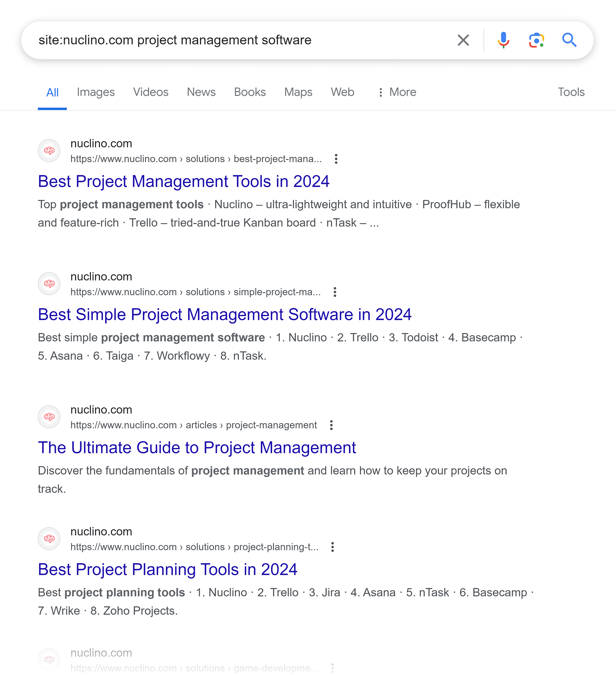Screen dimensions: 616x675
Task: Click the blue magnifier search icon
Action: coord(570,40)
